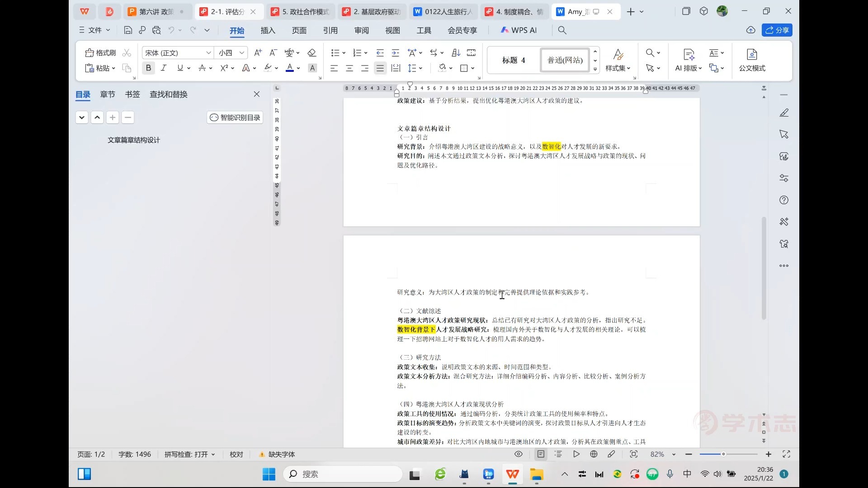
Task: Select the annotation pen in right sidebar
Action: [784, 113]
